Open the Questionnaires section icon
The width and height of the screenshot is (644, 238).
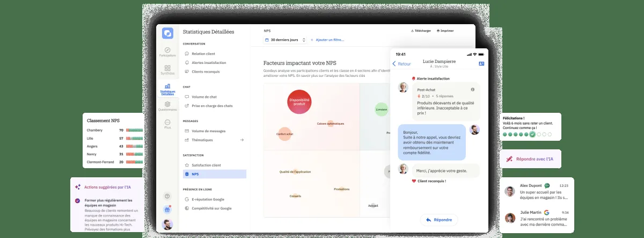tap(167, 105)
